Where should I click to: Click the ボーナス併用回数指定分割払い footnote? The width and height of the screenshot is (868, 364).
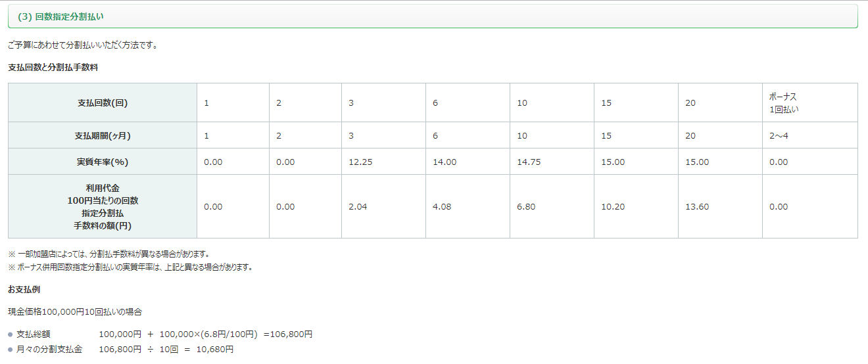[130, 267]
